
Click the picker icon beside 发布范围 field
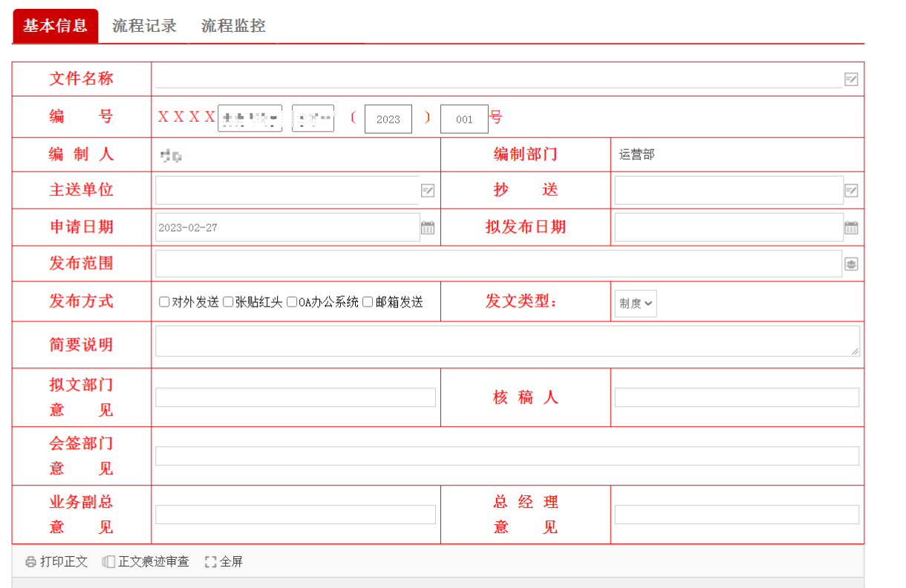coord(851,264)
